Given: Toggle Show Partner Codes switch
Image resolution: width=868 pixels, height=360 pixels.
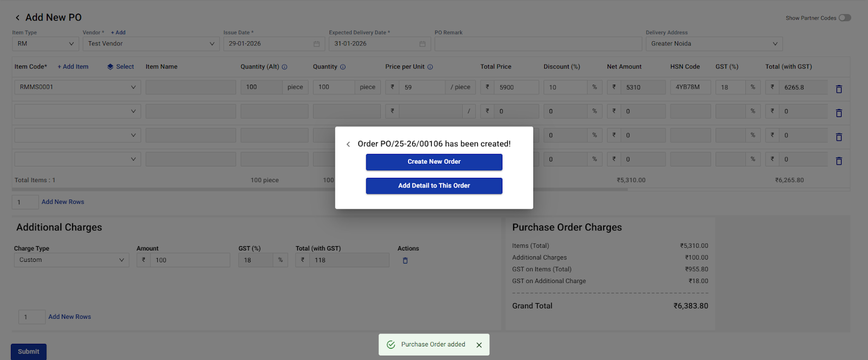Looking at the screenshot, I should click(x=844, y=18).
